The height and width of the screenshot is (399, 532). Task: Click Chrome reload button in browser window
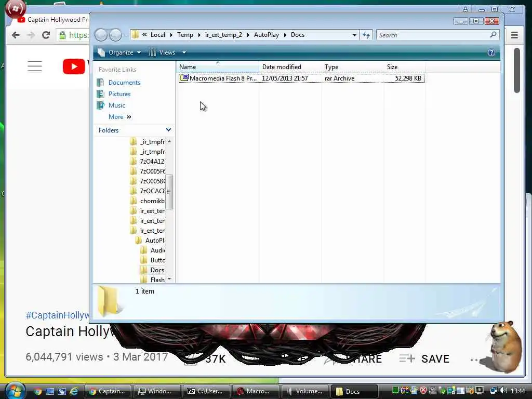click(x=46, y=35)
